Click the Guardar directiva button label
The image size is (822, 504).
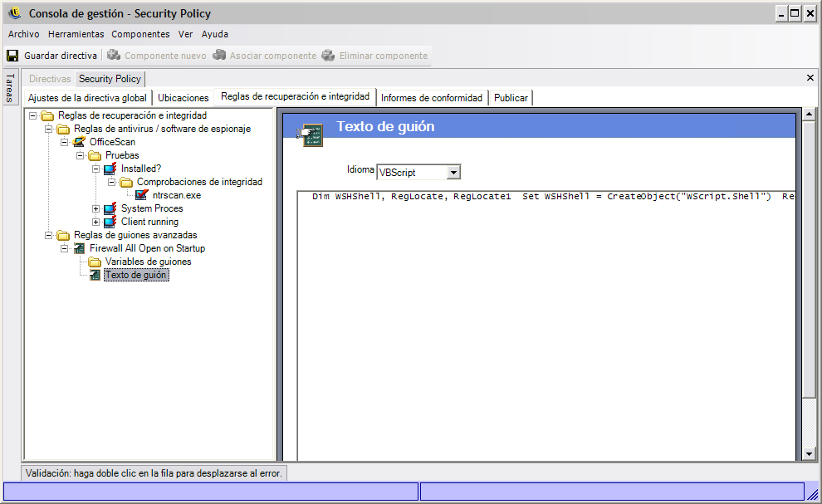[61, 56]
